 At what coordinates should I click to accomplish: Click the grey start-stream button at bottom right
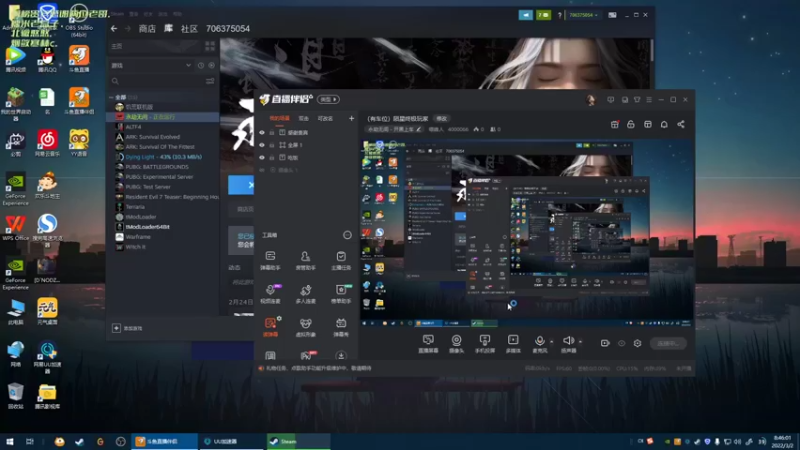[668, 343]
